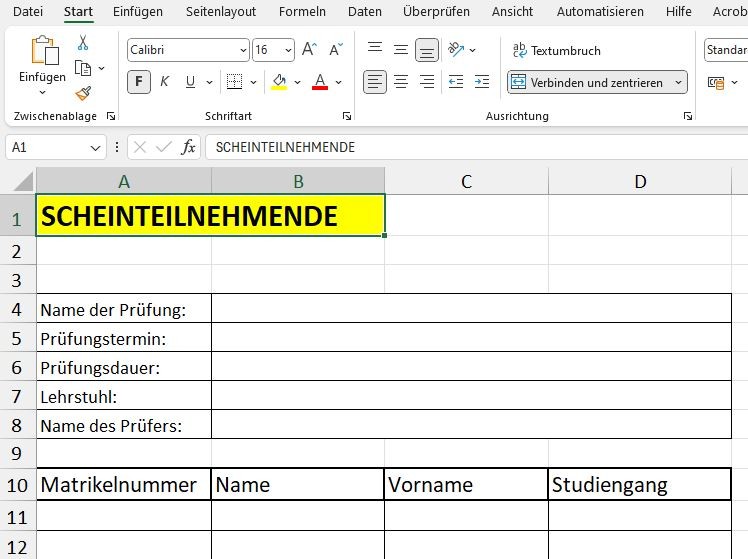Select the Format Painter brush icon
This screenshot has height=559, width=748.
tap(83, 93)
